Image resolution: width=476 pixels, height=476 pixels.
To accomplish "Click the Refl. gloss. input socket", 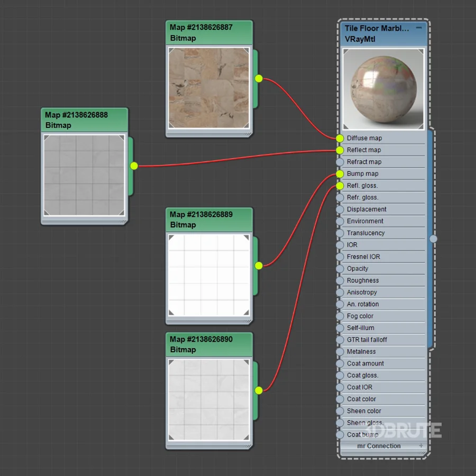I will point(340,186).
